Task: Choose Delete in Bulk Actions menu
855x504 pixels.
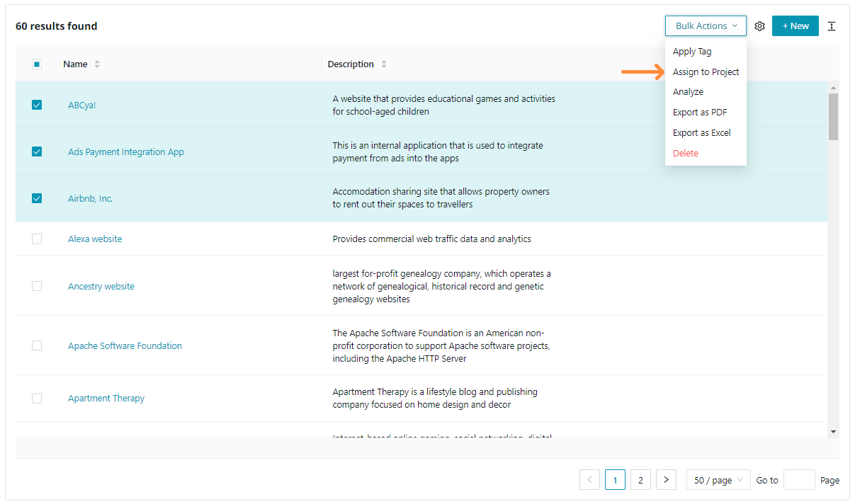Action: 686,154
